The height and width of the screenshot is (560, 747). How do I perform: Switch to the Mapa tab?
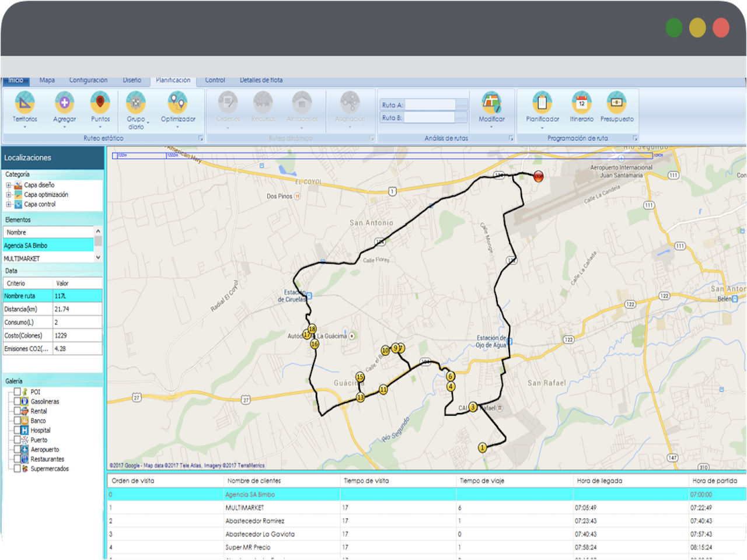(x=47, y=80)
